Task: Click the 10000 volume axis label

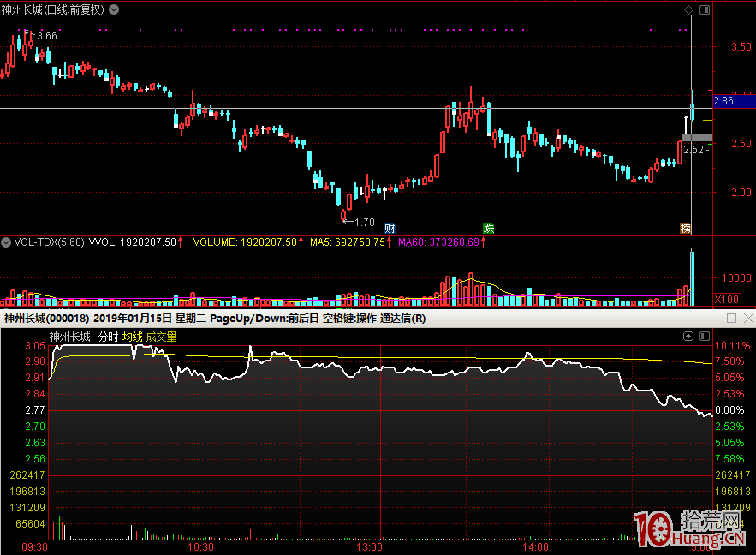Action: point(736,278)
